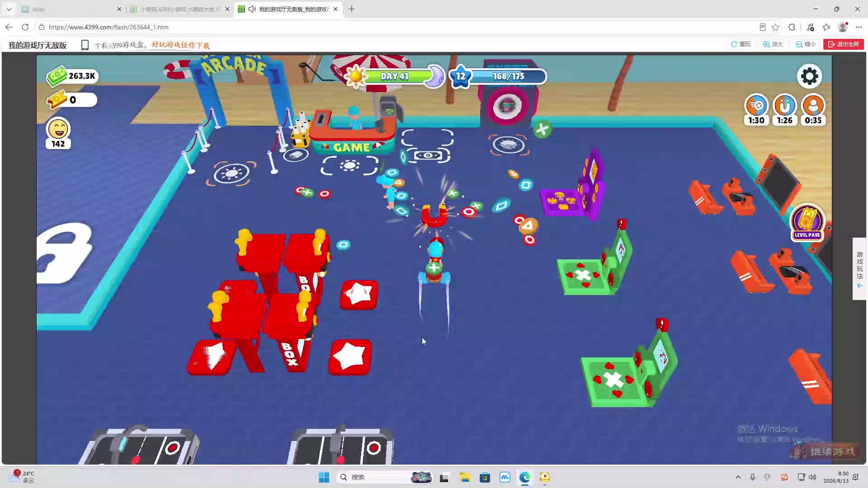Click the 168/175 experience progress bar
Image resolution: width=868 pixels, height=488 pixels.
[508, 76]
